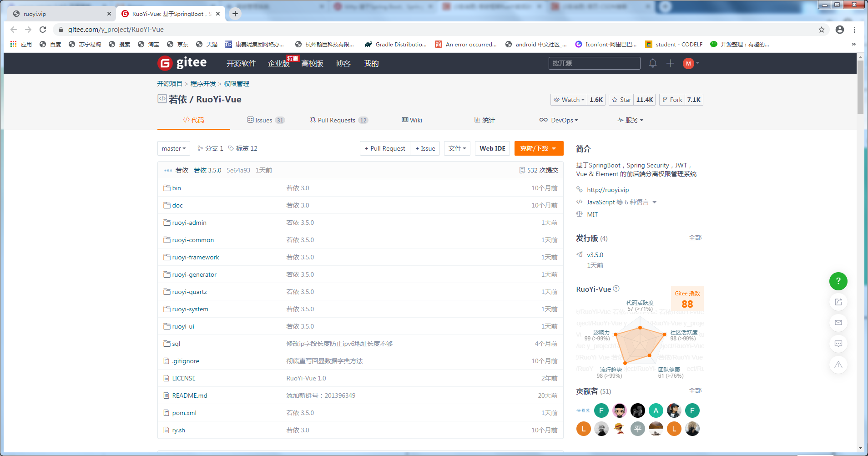Switch to the Issues tab
The image size is (868, 456).
(x=266, y=120)
